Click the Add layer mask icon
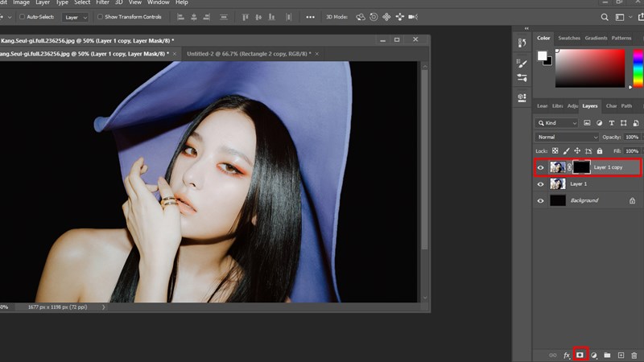This screenshot has height=362, width=644. coord(580,355)
